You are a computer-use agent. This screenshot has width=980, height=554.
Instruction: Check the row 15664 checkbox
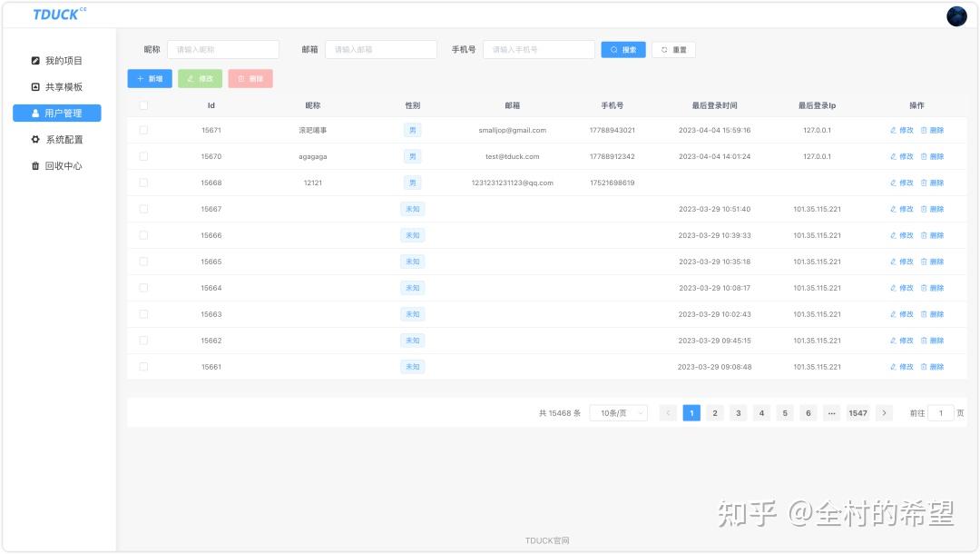pos(143,288)
